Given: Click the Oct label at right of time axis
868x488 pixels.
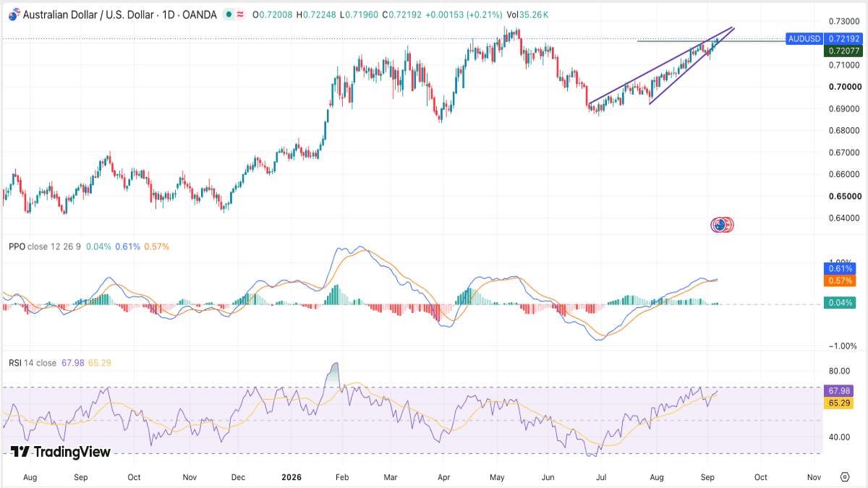Looking at the screenshot, I should [761, 477].
